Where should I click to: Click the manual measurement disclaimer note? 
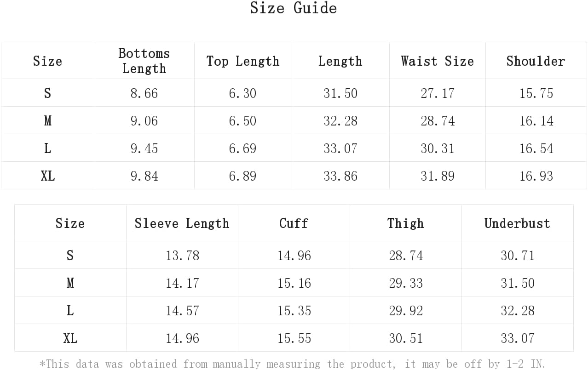[293, 364]
